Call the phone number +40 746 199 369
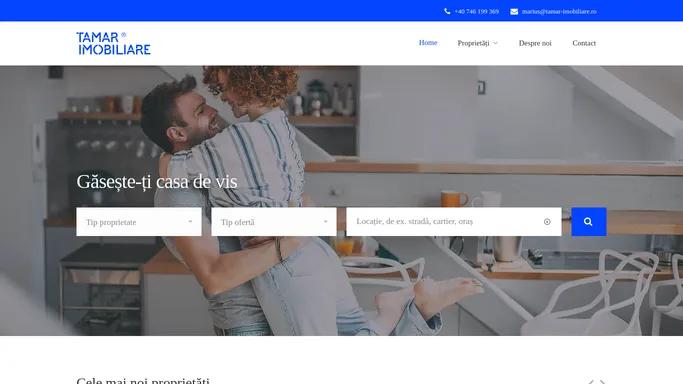The image size is (683, 384). point(477,11)
